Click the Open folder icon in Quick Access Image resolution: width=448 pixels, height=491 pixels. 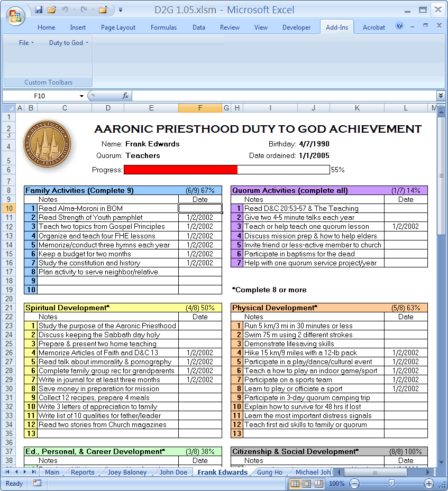click(x=52, y=10)
